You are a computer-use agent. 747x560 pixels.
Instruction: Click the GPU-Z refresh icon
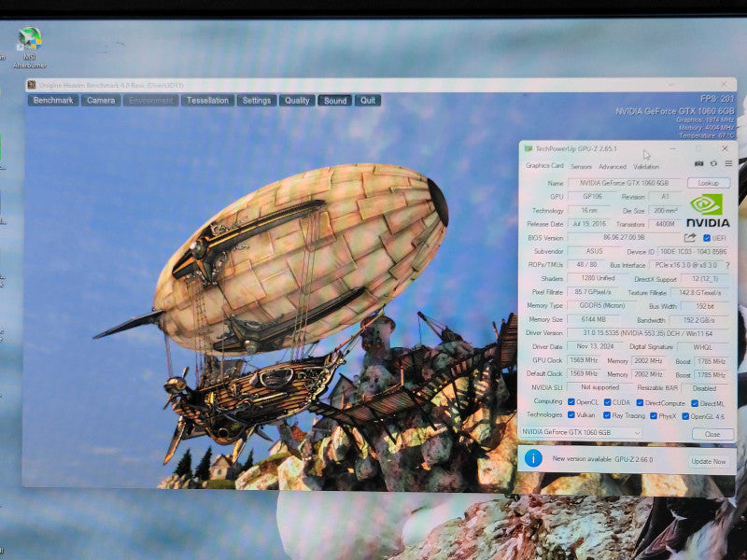click(x=713, y=163)
